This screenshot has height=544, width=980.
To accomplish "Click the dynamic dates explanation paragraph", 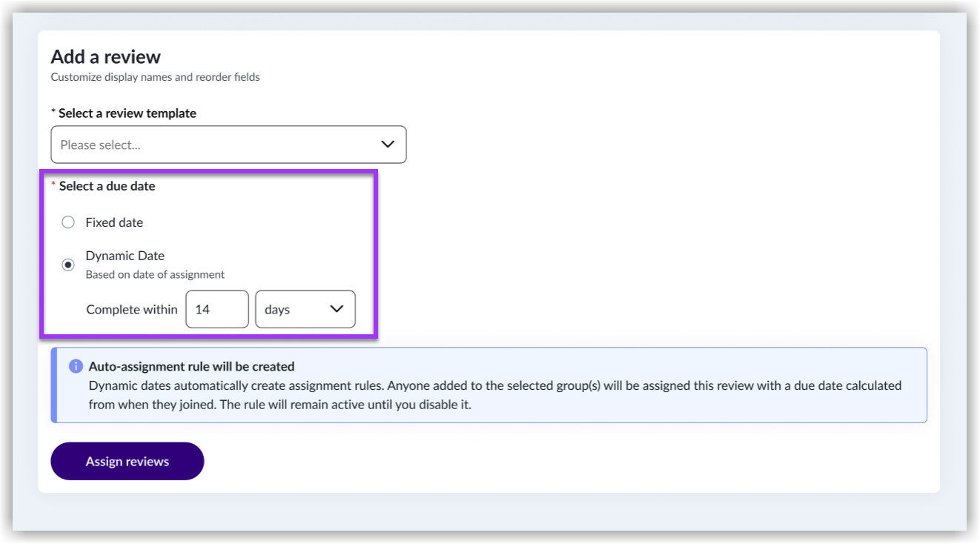I will 494,395.
